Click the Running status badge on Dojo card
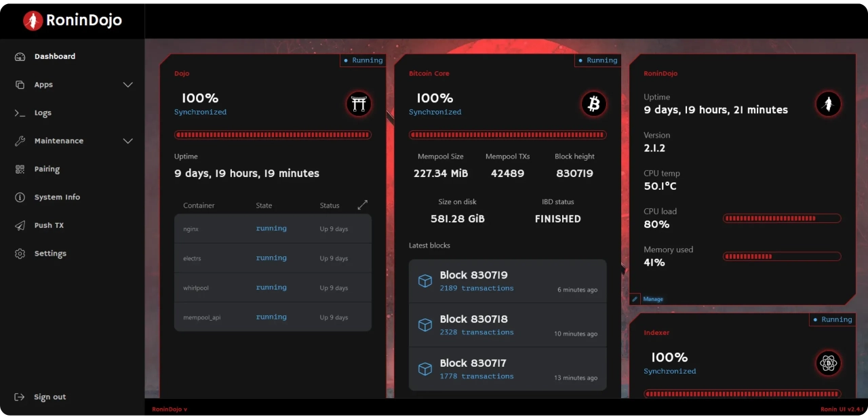The image size is (868, 419). (x=363, y=60)
